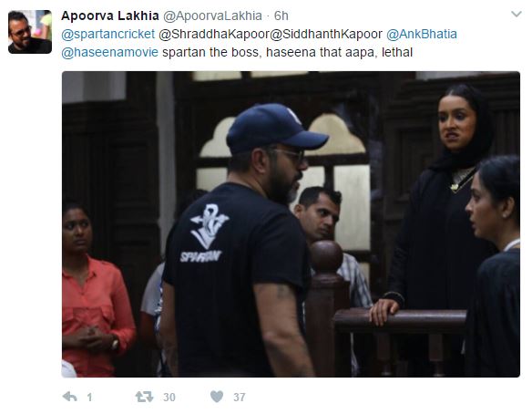Like the tweet with the heart icon
Screen dimensions: 532x414
[217, 397]
